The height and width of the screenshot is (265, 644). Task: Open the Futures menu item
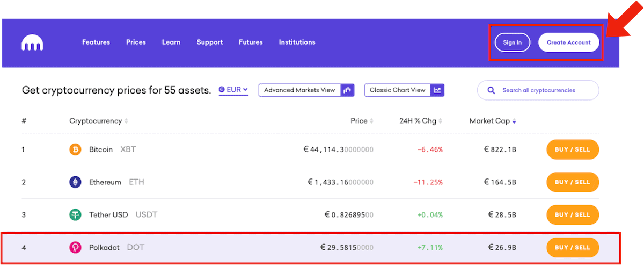pos(251,42)
